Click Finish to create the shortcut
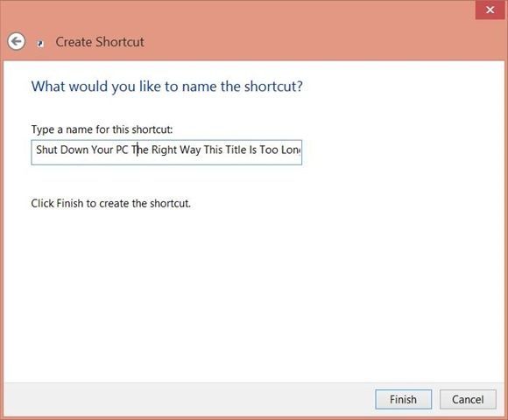This screenshot has height=420, width=508. (403, 399)
